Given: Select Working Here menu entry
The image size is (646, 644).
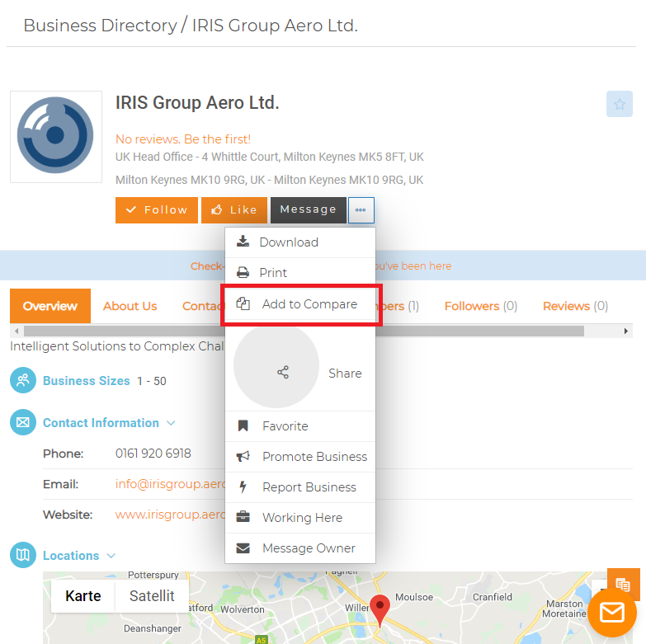Looking at the screenshot, I should [x=300, y=518].
